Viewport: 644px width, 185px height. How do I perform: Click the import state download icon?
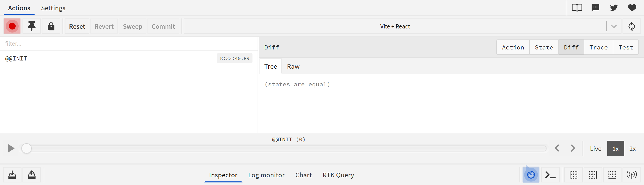pos(12,175)
